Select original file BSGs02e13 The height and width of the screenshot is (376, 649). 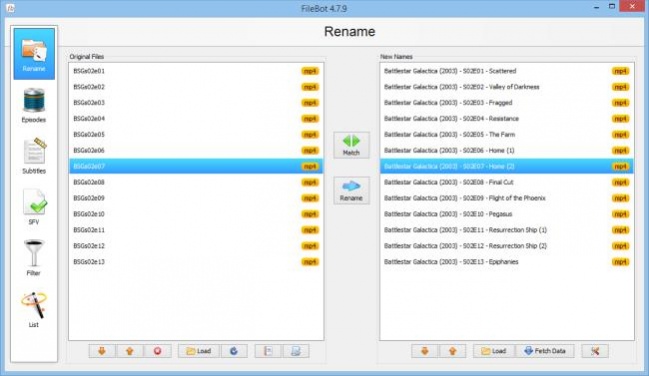[196, 262]
